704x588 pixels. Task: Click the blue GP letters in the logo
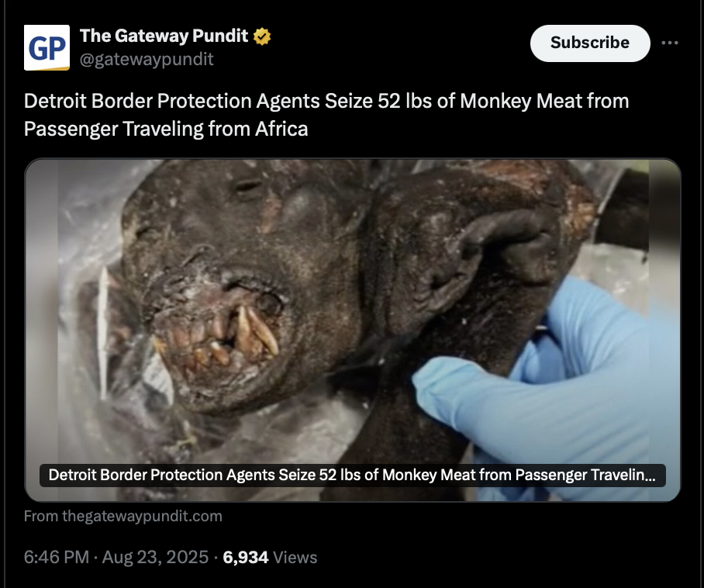click(47, 49)
